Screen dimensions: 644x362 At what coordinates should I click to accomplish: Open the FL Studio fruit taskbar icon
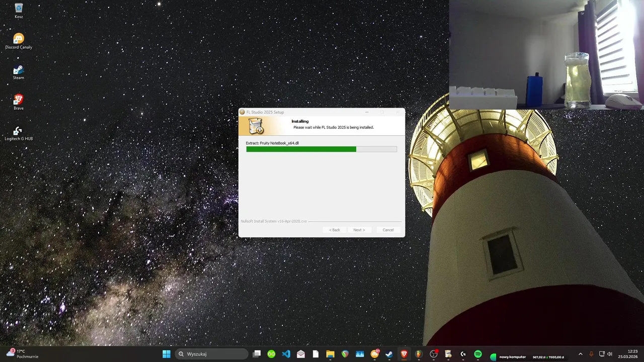point(419,354)
